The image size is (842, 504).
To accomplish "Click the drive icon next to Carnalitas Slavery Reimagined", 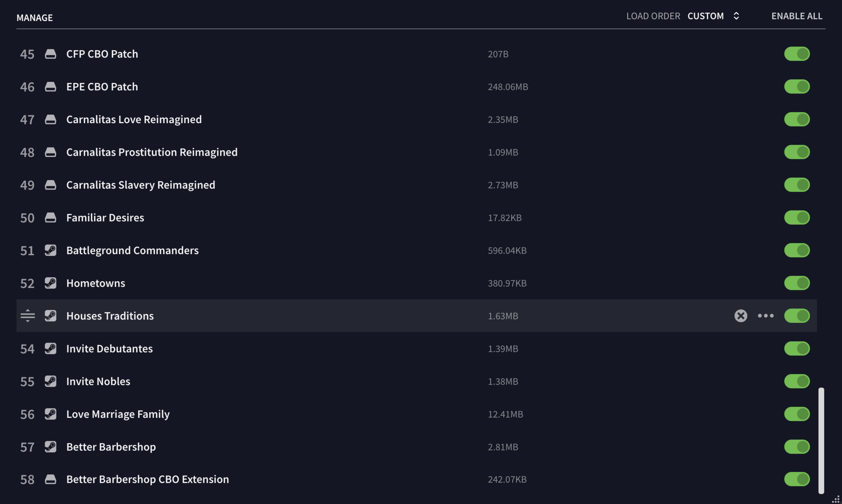I will click(x=50, y=185).
